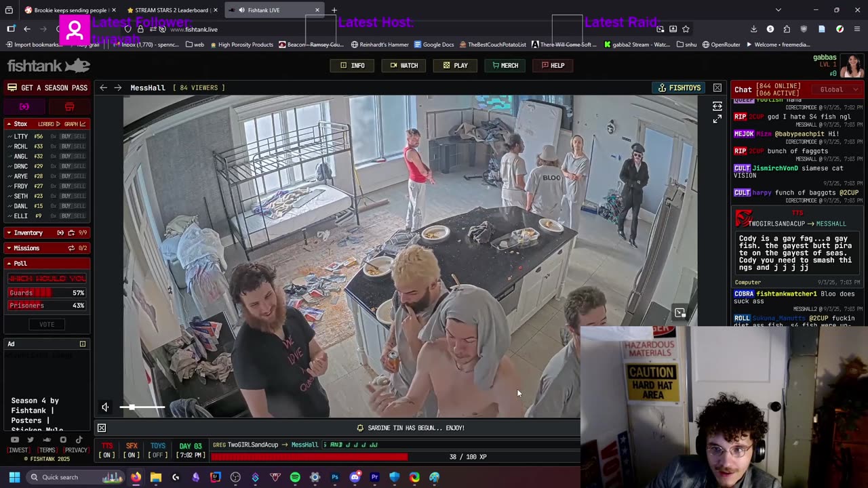Screen dimensions: 868x488
Task: Go to next camera with the forward arrow
Action: click(117, 87)
